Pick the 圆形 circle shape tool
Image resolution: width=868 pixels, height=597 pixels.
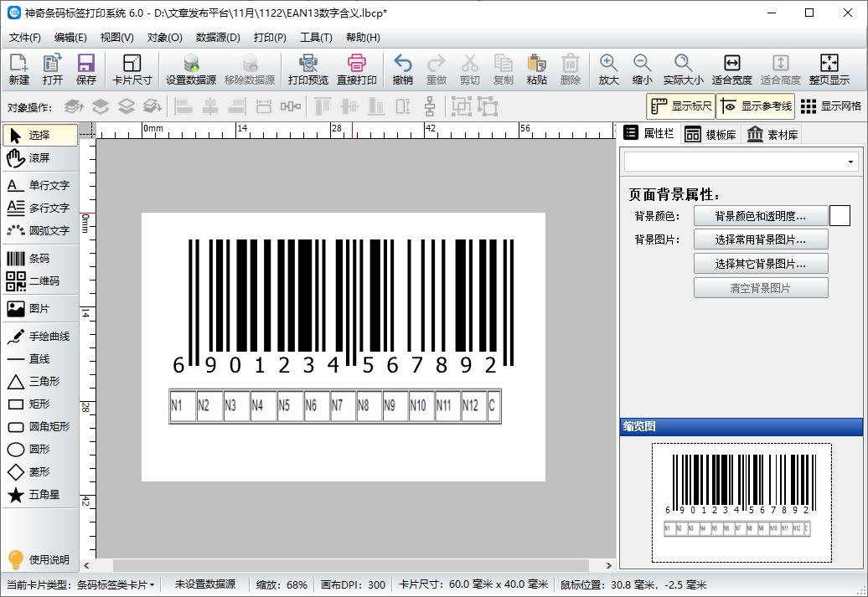click(x=40, y=450)
